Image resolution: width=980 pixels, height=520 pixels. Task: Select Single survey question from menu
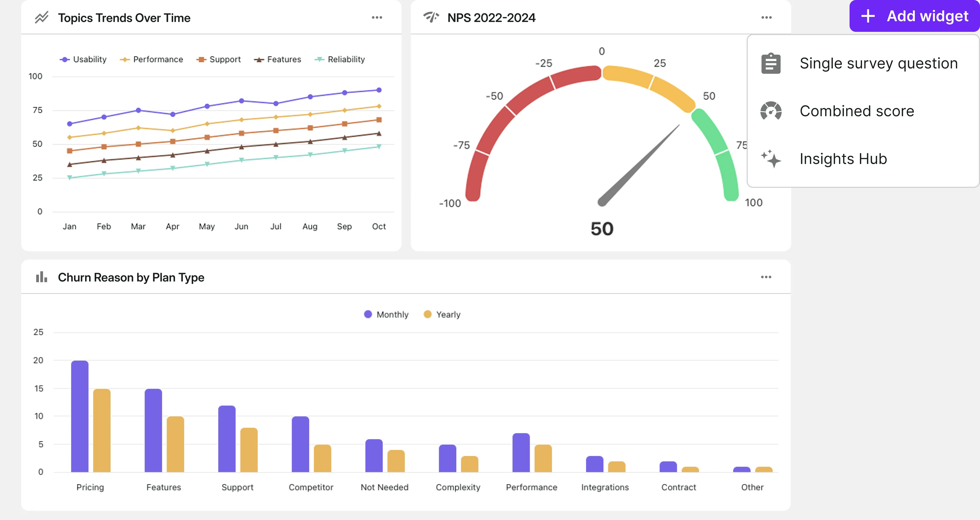[863, 63]
